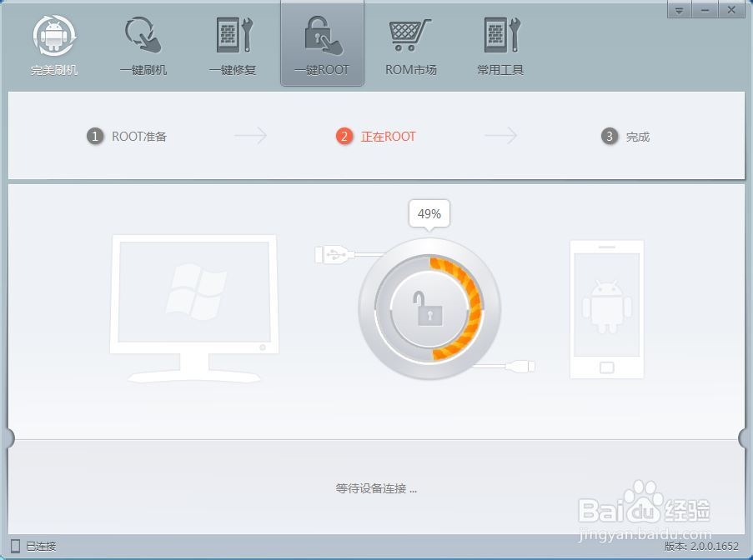Click the 49% progress indicator bubble
753x560 pixels.
429,214
